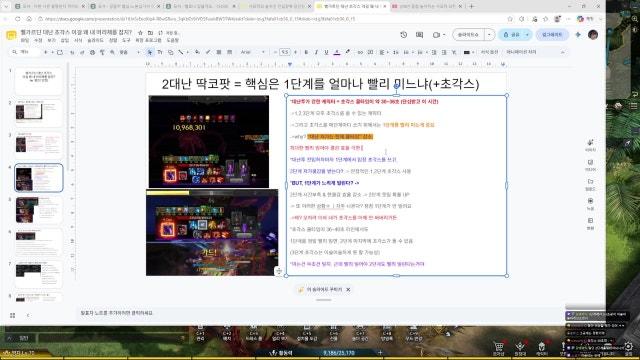640x360 pixels.
Task: Toggle italic formatting in the toolbar
Action: coord(316,52)
